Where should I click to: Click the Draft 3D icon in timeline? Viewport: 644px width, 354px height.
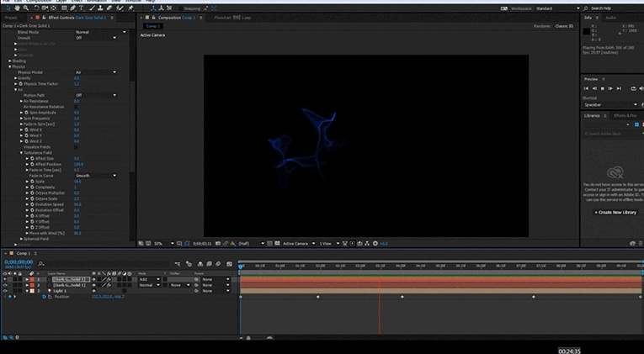tap(189, 264)
